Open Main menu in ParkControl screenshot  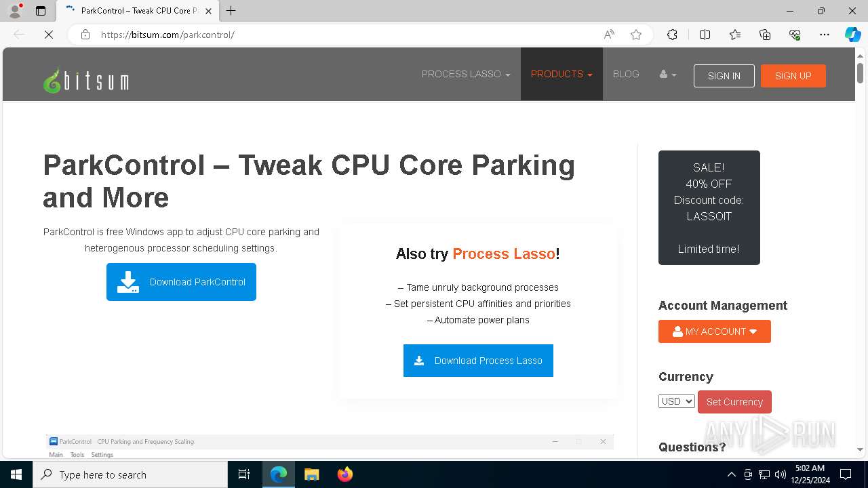[x=56, y=455]
